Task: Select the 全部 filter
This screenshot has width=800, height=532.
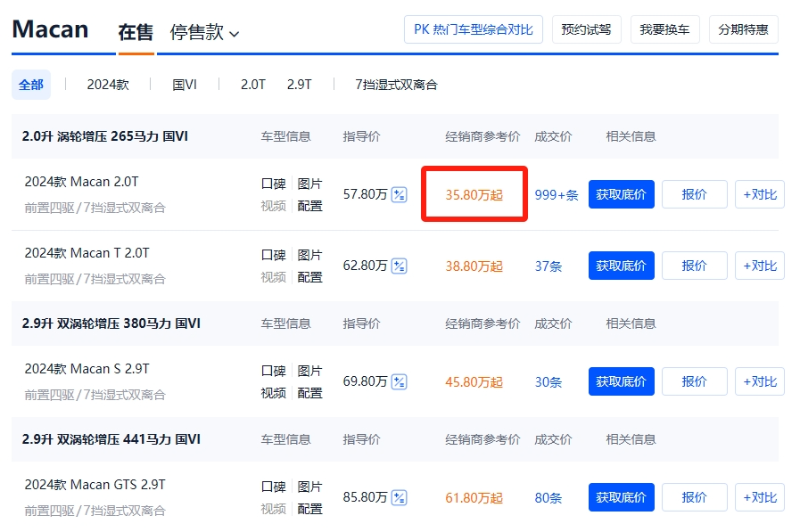Action: pos(31,85)
